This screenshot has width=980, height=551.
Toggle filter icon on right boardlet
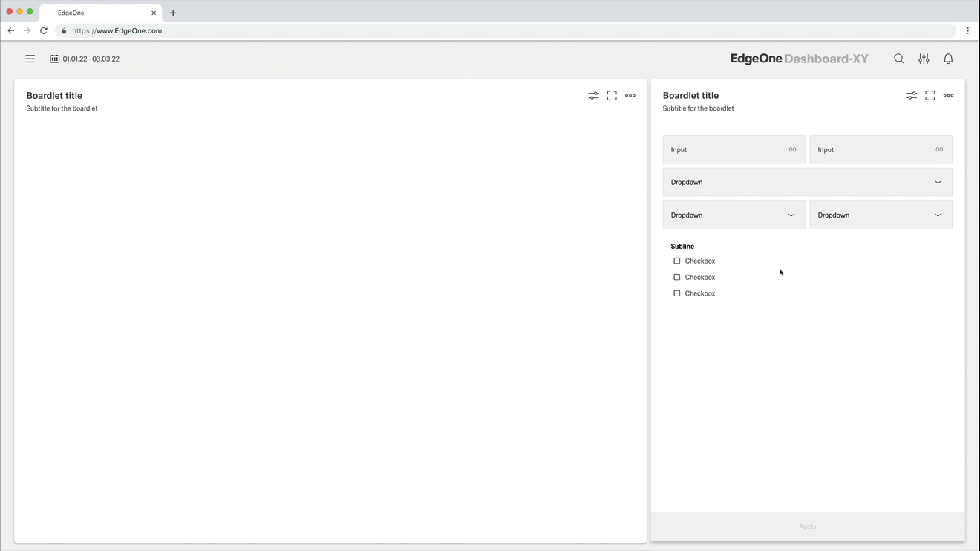[x=911, y=96]
